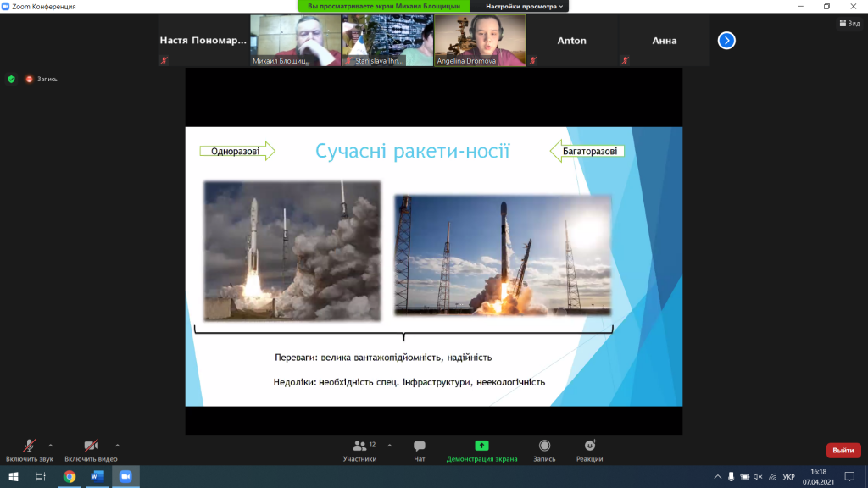
Task: Expand video options arrow beside Включить видео
Action: 117,446
